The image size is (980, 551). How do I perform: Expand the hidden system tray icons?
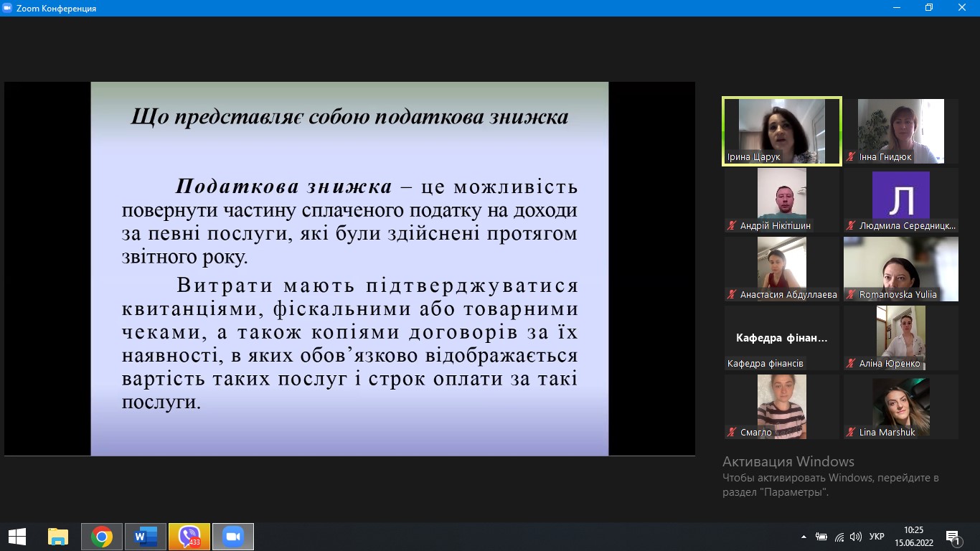(x=804, y=537)
